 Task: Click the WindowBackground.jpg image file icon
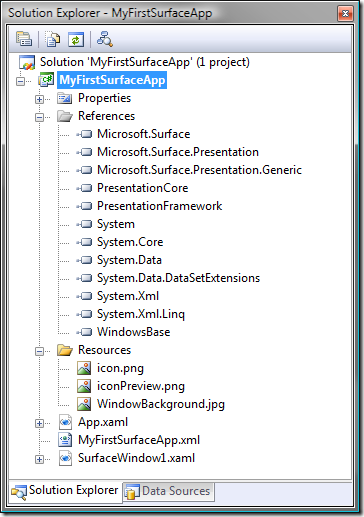pos(84,404)
